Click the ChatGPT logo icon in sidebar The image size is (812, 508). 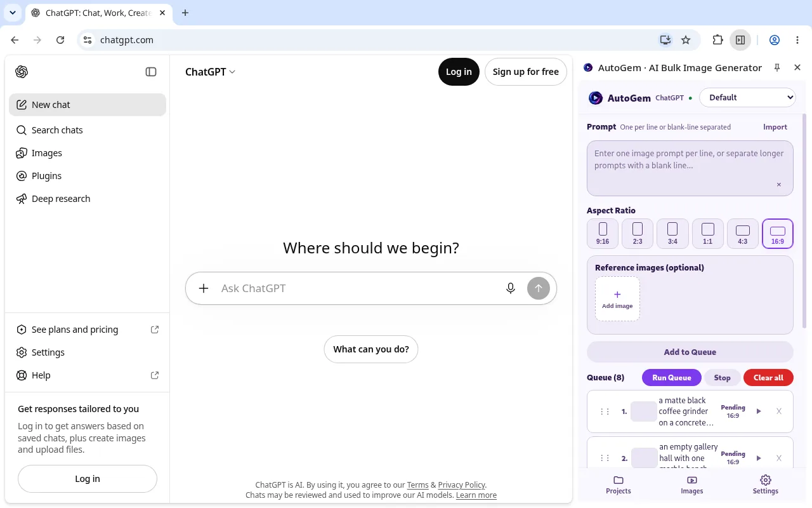(x=22, y=72)
